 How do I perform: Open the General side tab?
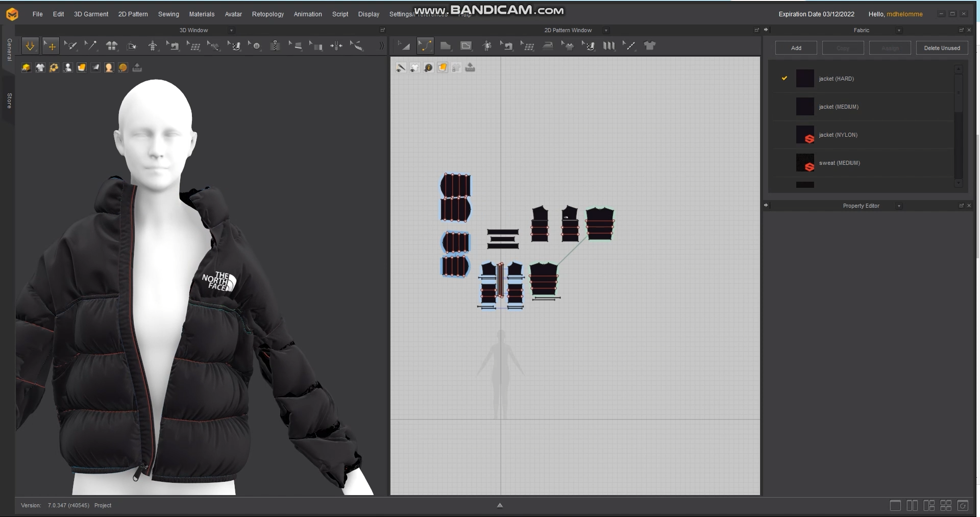[x=9, y=50]
